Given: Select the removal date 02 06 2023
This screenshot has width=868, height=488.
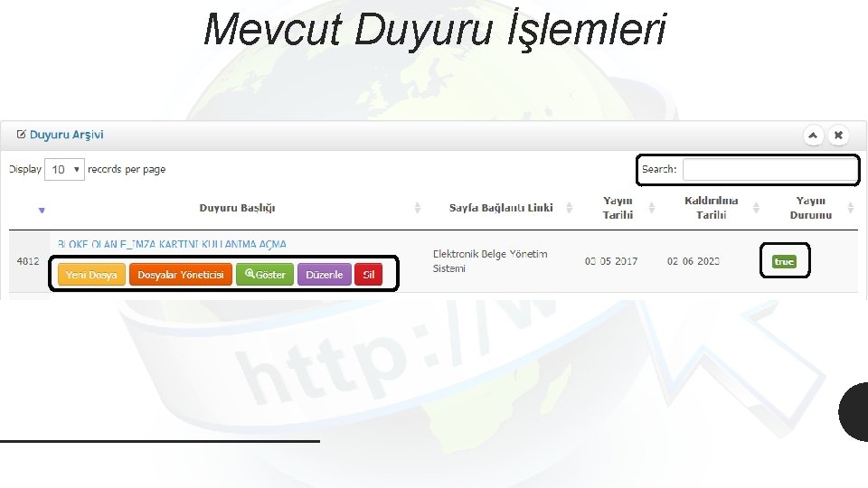Looking at the screenshot, I should pyautogui.click(x=693, y=261).
